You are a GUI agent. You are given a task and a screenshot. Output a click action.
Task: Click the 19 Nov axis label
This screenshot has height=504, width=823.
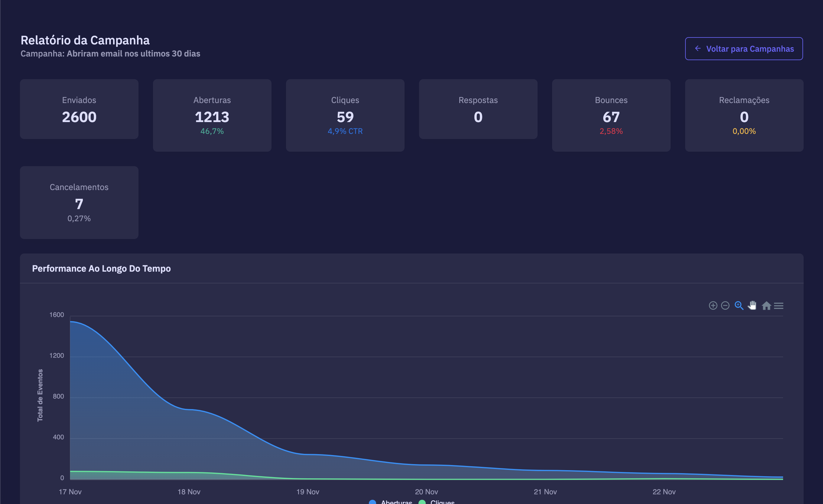(307, 492)
